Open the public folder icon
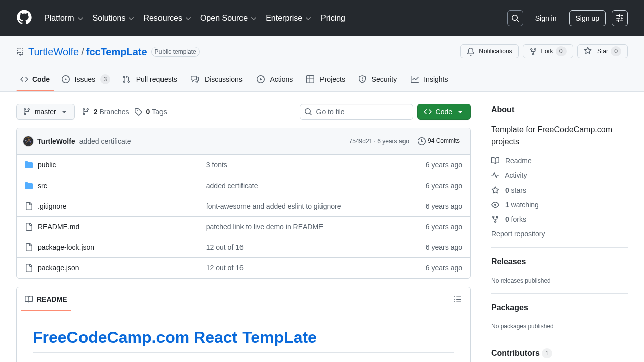 [29, 165]
